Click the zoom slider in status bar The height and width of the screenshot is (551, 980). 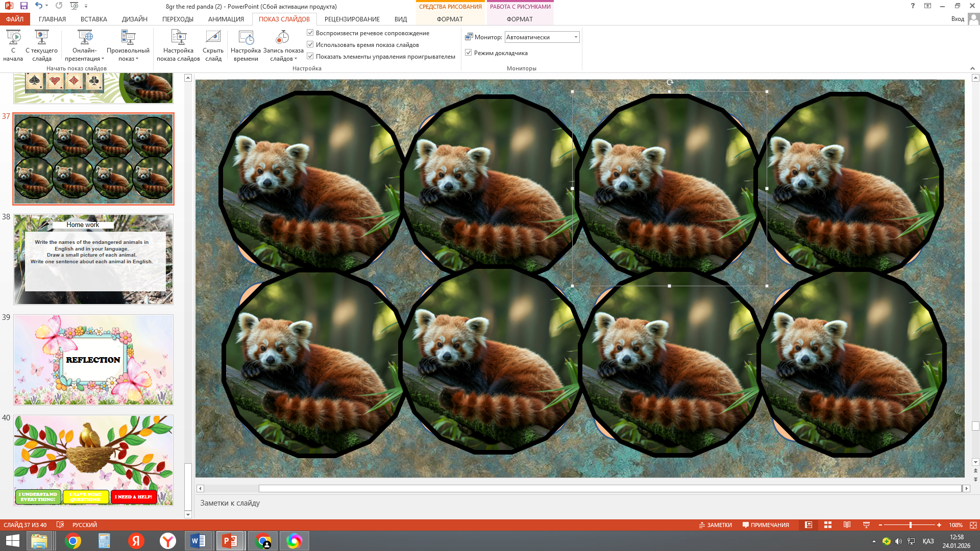(910, 525)
